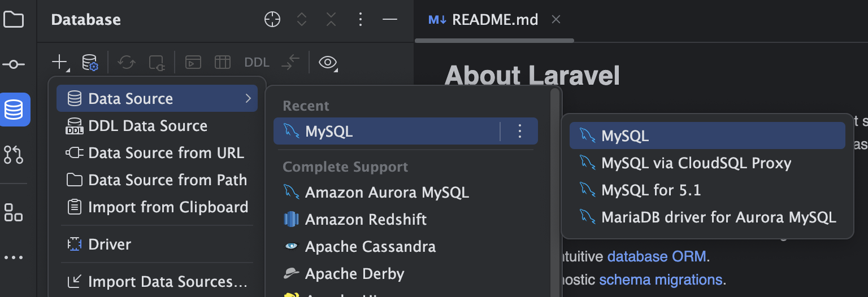Screen dimensions: 868x297
Task: Select Apache Cassandra data source
Action: [x=406, y=247]
